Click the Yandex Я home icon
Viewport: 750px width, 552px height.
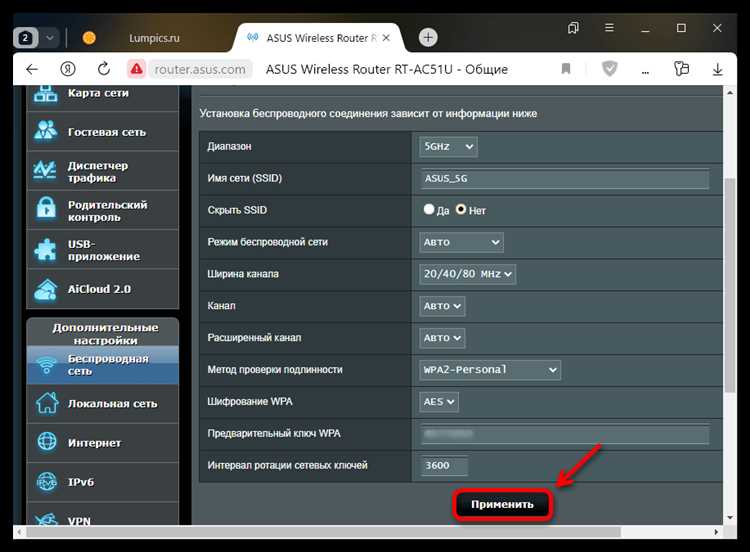tap(68, 69)
